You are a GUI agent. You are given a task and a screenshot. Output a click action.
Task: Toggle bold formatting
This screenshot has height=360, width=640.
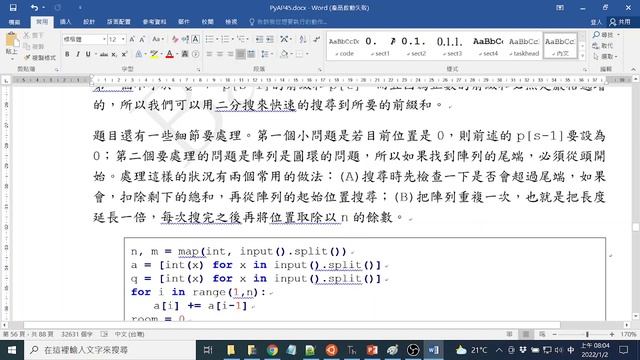(67, 54)
